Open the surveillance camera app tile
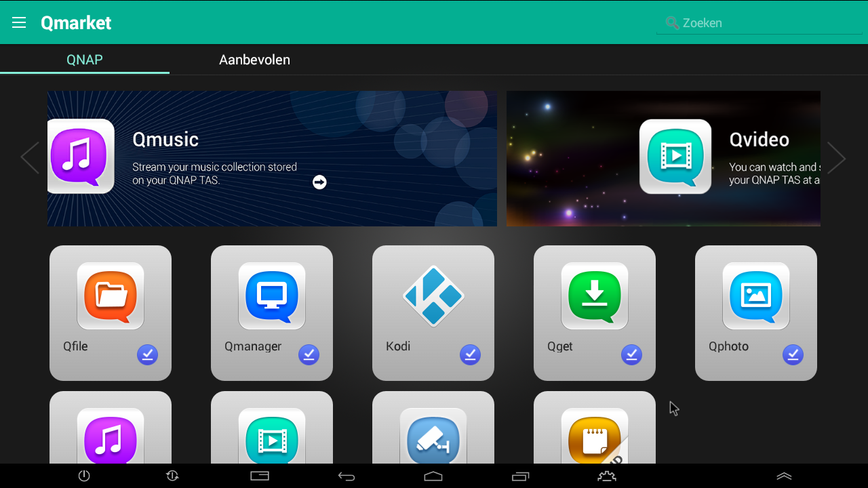Screen dimensions: 868x488 click(433, 428)
